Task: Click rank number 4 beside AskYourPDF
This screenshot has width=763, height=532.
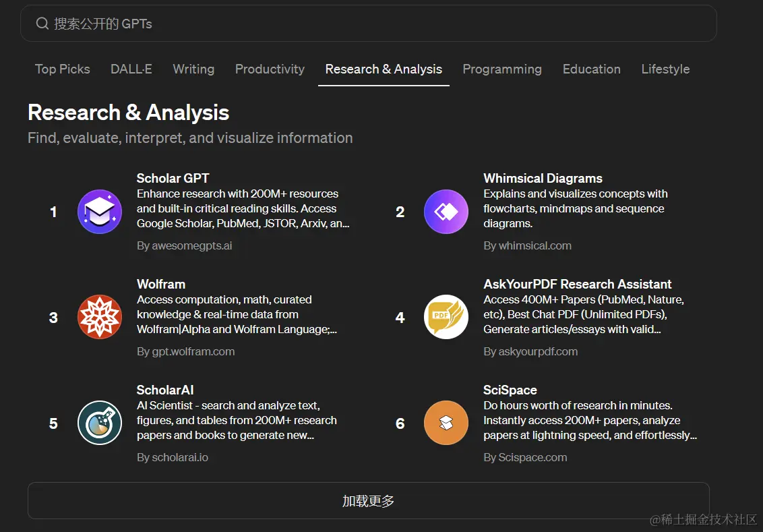Action: click(x=400, y=318)
